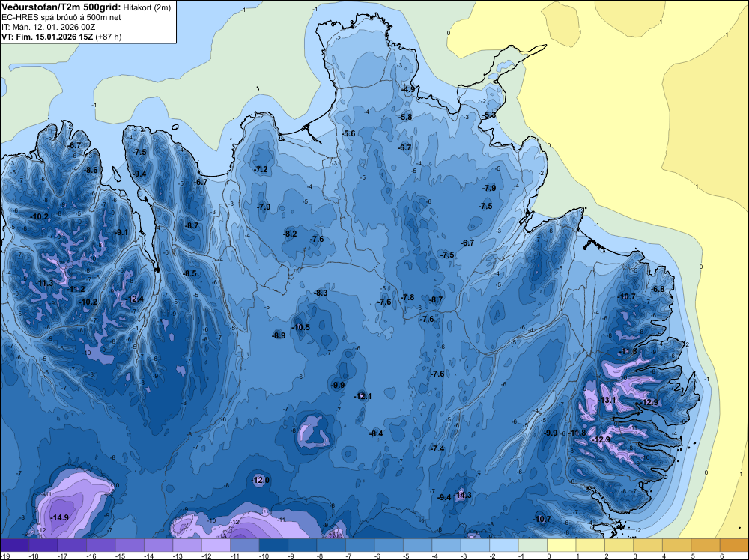Click the -12.4 temperature reading
The width and height of the screenshot is (749, 560).
tap(135, 299)
